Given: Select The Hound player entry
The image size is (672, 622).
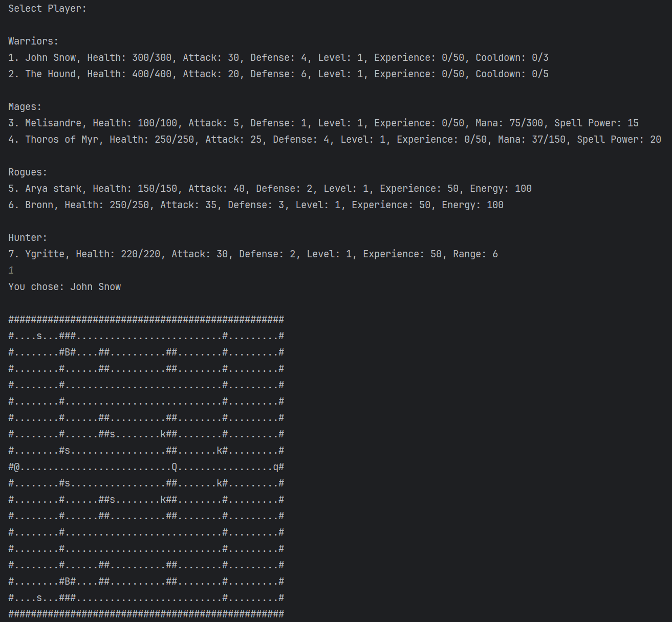Looking at the screenshot, I should click(x=51, y=74).
